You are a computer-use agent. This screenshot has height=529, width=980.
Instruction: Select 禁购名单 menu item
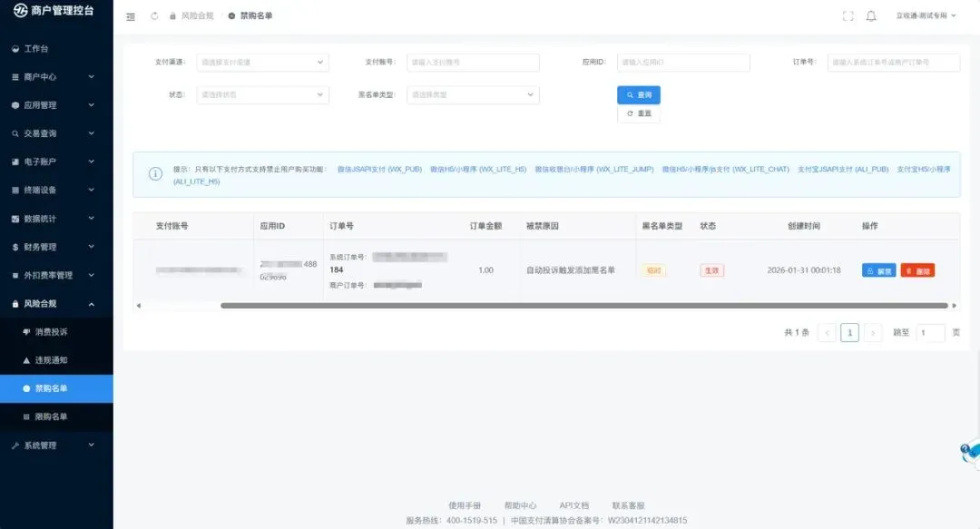click(56, 388)
